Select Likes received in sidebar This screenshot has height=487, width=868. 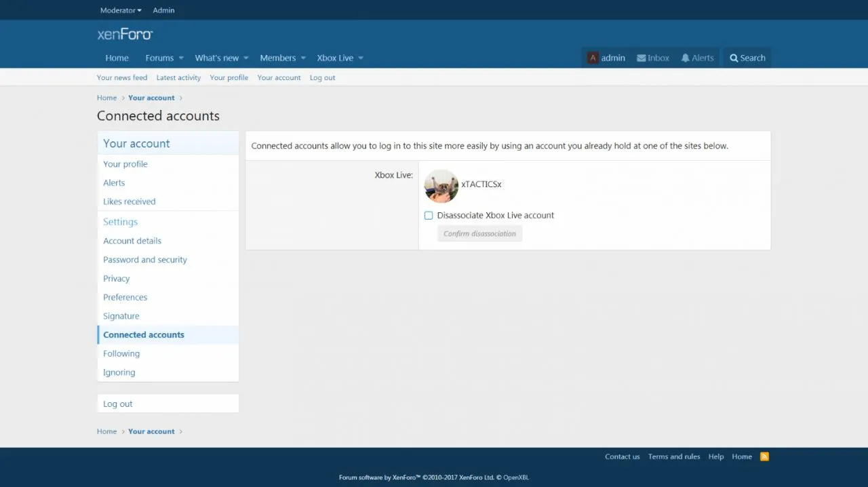167,201
